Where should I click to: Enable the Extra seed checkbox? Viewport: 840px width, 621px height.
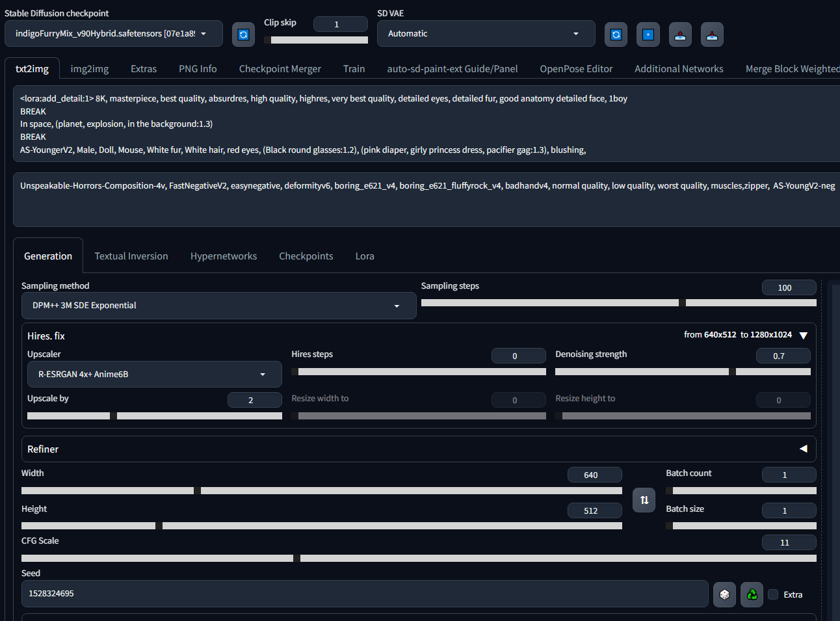(773, 594)
